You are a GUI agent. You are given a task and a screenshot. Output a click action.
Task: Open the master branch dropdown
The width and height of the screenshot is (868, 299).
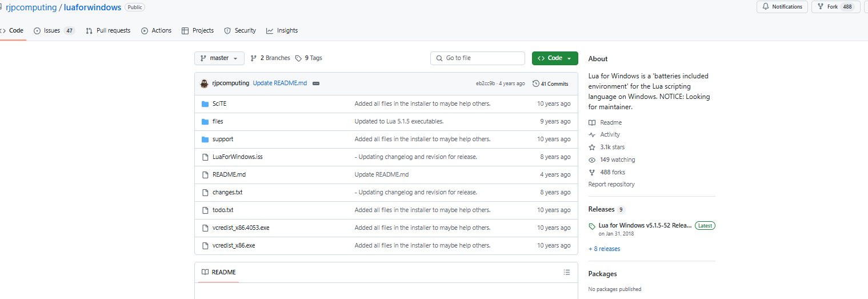(219, 58)
